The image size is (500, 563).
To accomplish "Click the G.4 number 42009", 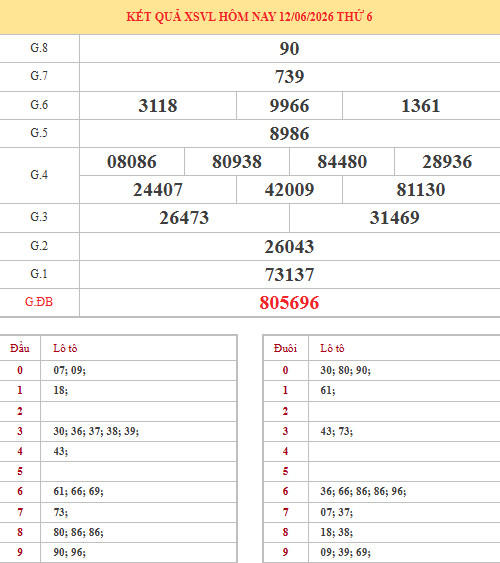I will coord(289,190).
